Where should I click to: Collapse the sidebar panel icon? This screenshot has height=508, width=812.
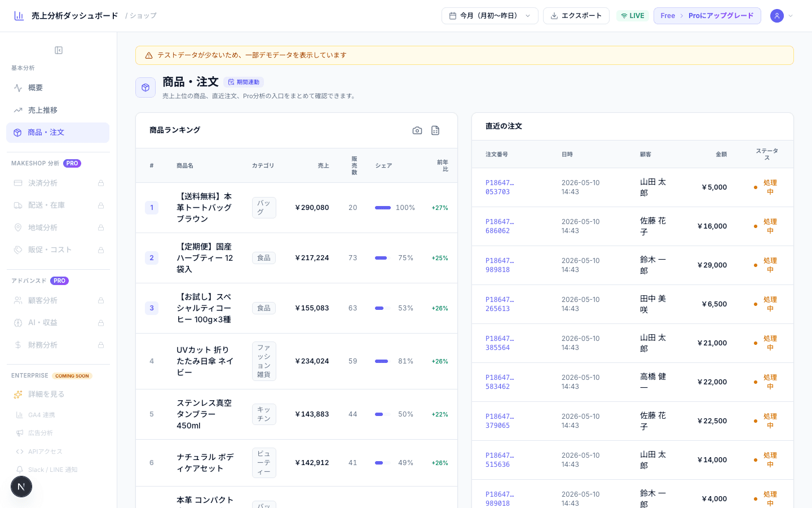pos(59,50)
